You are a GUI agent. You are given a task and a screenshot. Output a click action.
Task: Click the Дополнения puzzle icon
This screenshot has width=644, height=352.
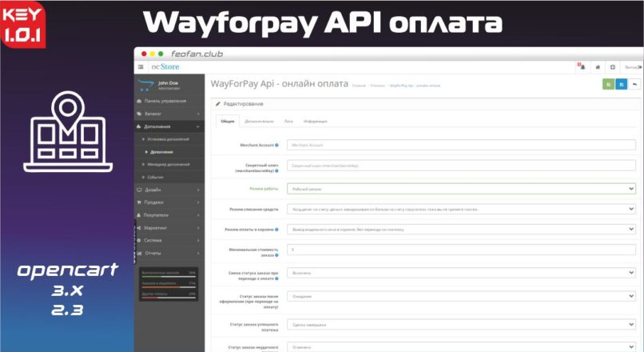tap(139, 126)
